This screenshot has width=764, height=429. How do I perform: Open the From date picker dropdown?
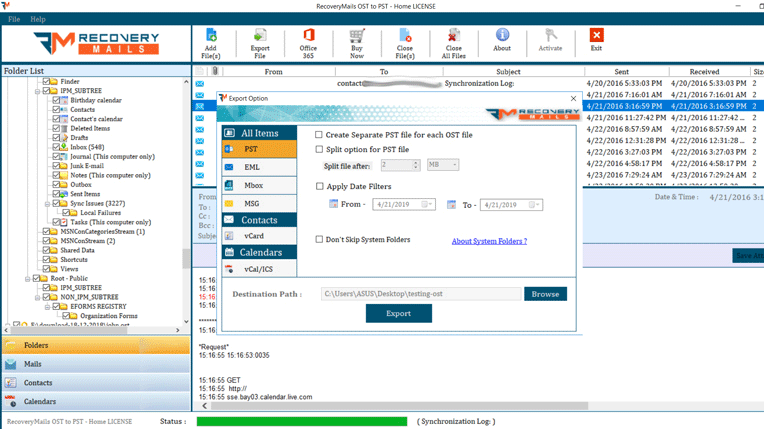[427, 204]
